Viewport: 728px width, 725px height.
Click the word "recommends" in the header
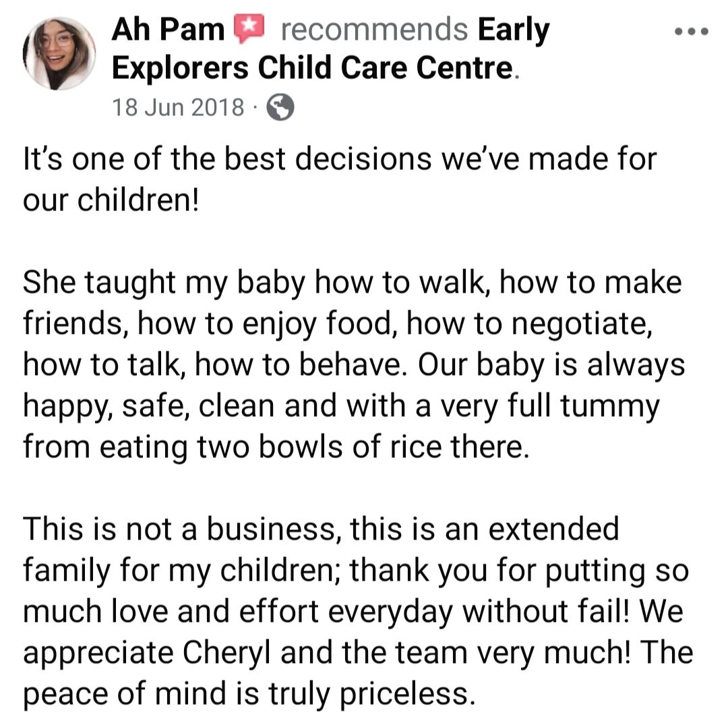(373, 30)
